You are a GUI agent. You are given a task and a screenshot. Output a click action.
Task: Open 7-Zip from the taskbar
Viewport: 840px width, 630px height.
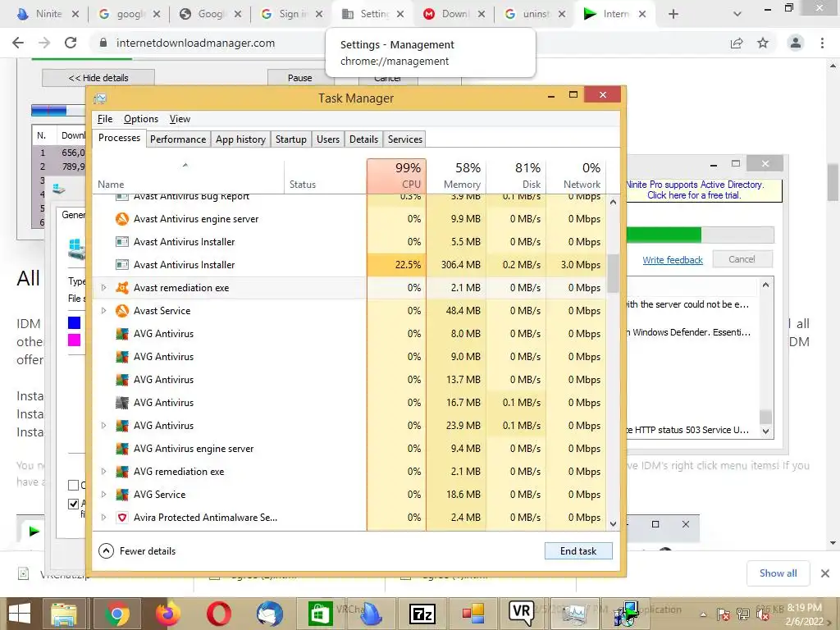pyautogui.click(x=422, y=614)
